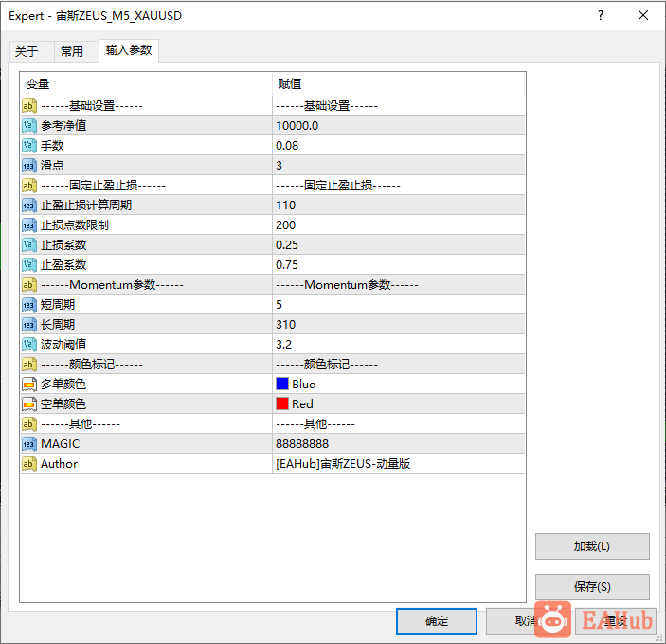Viewport: 666px width, 644px height.
Task: Click the 取消 cancel button
Action: pyautogui.click(x=526, y=621)
